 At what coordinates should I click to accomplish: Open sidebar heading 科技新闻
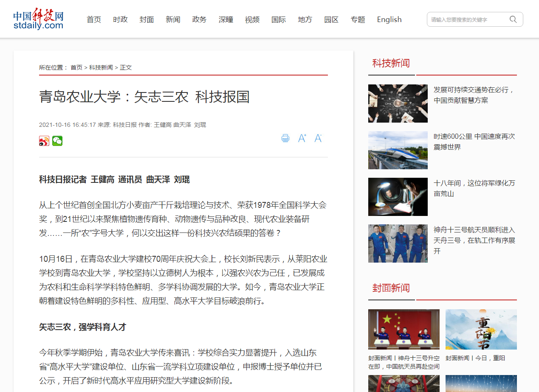pos(391,63)
